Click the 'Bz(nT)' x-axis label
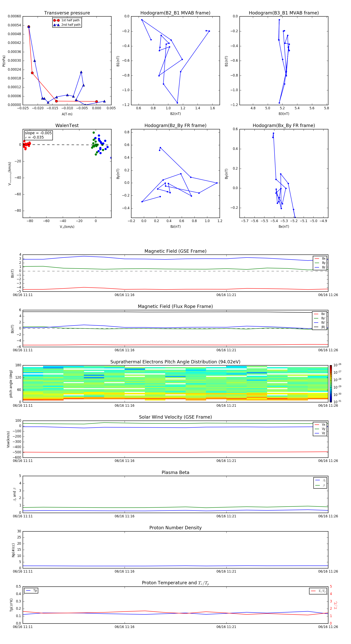Screen dimensions: 351x644 coord(175,227)
